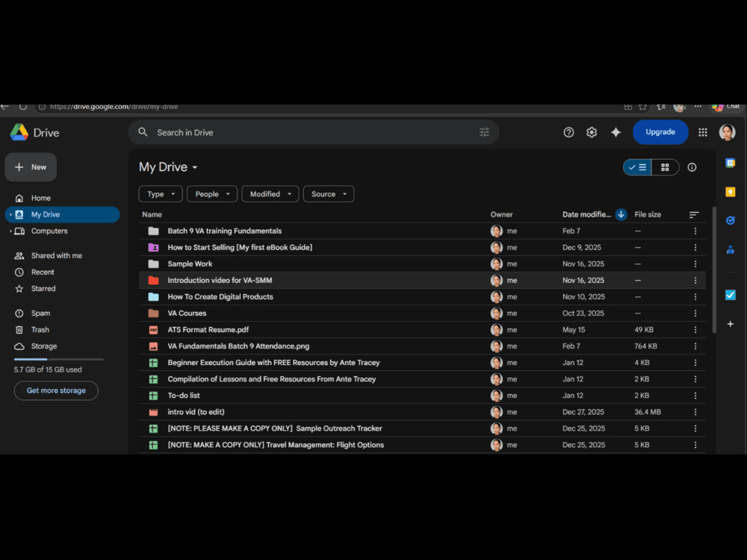747x560 pixels.
Task: Open the Source filter dropdown
Action: pos(328,194)
